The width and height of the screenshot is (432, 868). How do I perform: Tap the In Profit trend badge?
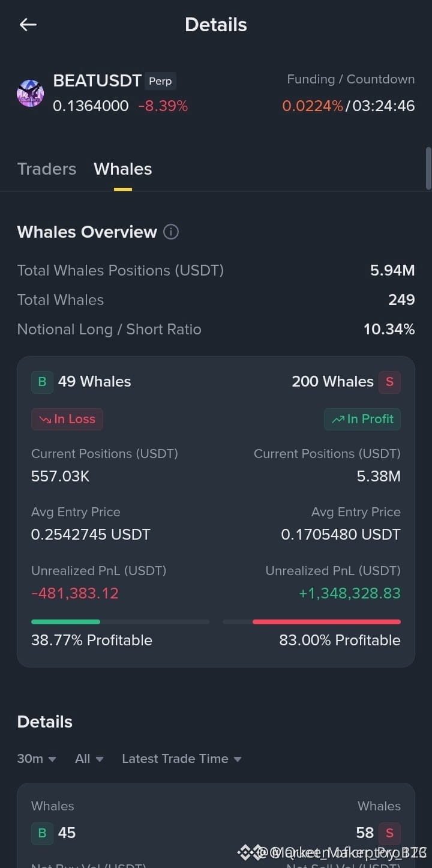362,419
